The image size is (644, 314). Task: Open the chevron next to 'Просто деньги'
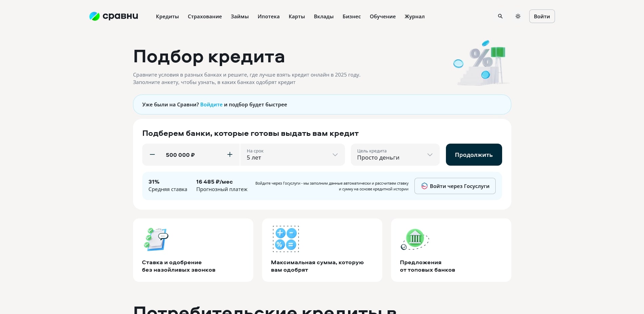click(x=430, y=155)
